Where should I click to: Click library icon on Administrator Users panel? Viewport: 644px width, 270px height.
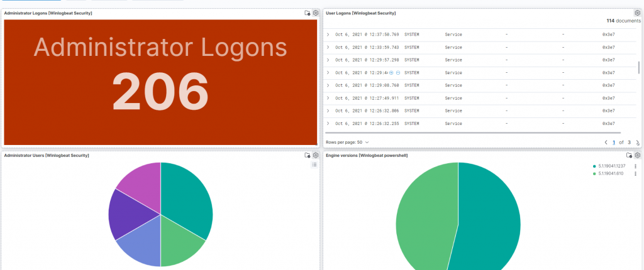pos(307,156)
